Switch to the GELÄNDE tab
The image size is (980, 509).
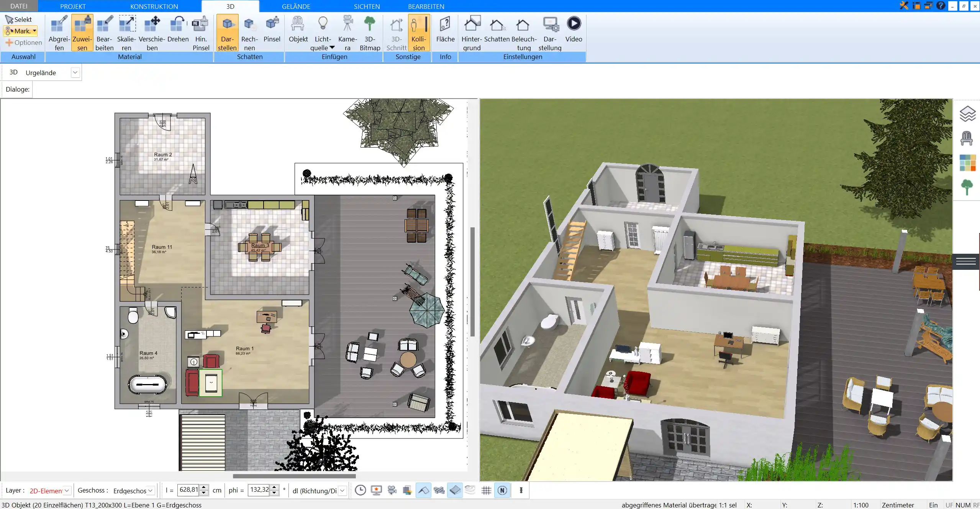[296, 6]
